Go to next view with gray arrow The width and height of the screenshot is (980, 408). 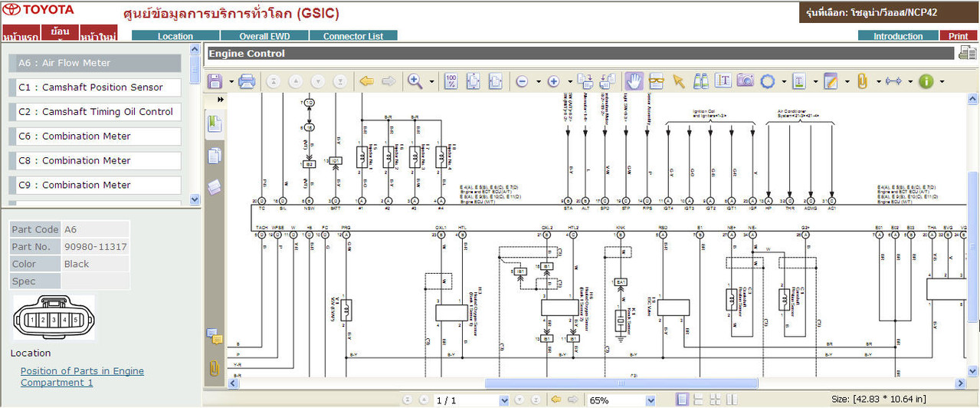[x=388, y=81]
